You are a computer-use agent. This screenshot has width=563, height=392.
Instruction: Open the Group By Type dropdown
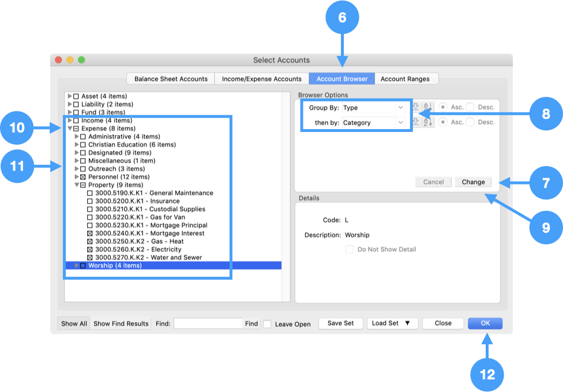373,108
